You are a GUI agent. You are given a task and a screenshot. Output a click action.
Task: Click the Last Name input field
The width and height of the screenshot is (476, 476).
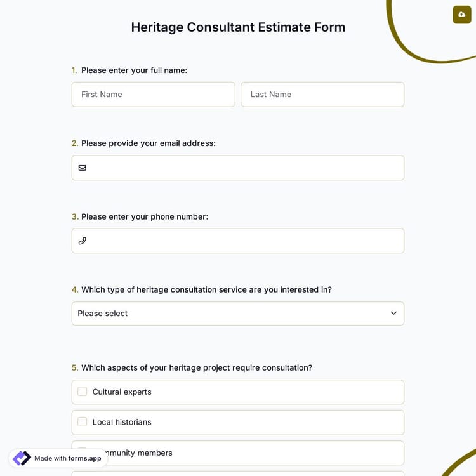coord(322,95)
